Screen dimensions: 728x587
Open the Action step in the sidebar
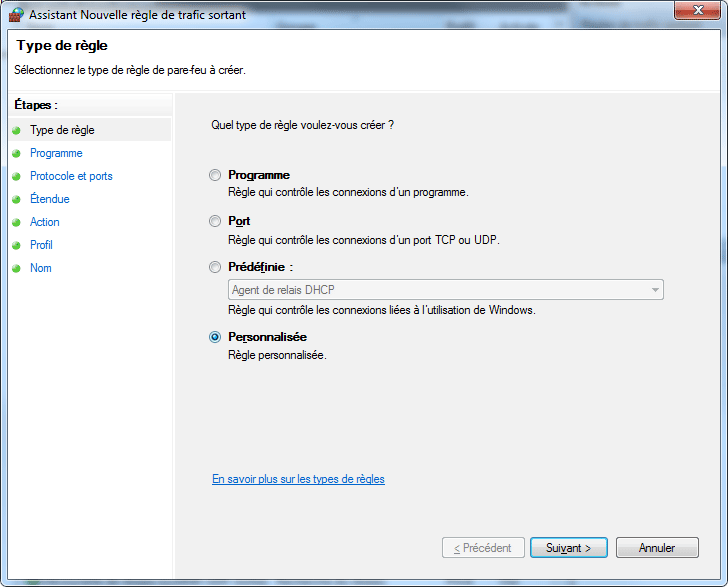(x=45, y=222)
